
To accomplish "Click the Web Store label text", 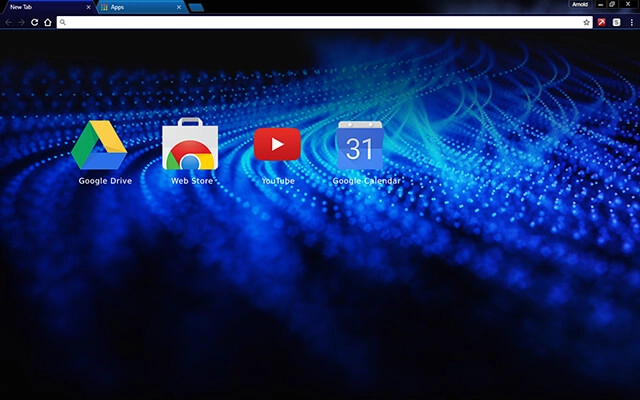I will click(x=192, y=181).
